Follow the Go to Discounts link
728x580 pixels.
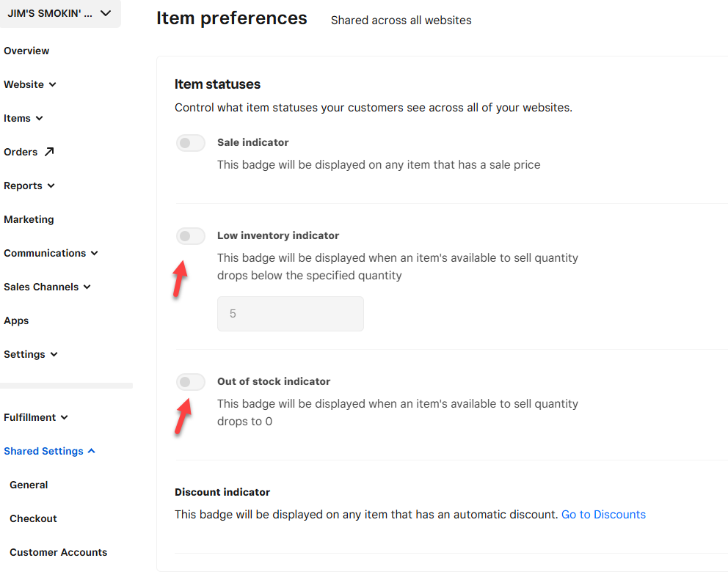[x=603, y=515]
